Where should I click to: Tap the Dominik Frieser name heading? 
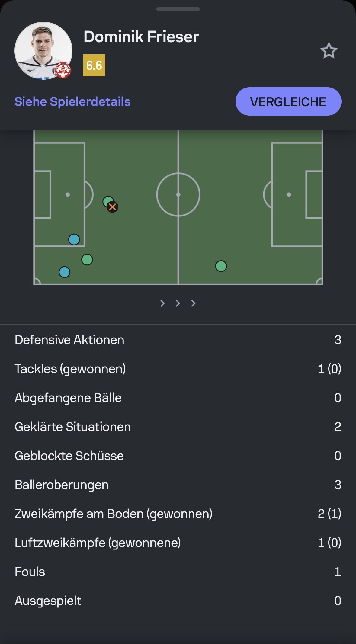[x=141, y=37]
